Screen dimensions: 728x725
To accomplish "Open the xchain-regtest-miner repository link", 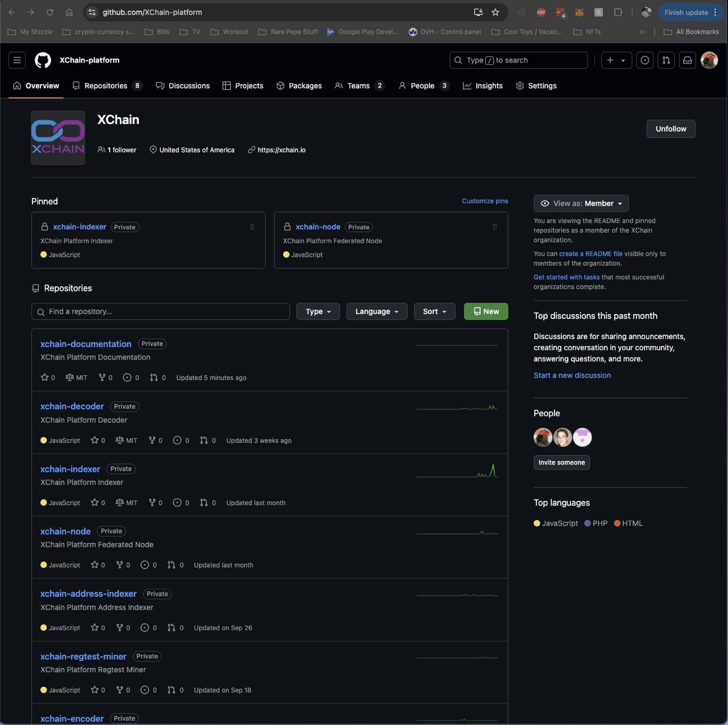I will pos(84,656).
